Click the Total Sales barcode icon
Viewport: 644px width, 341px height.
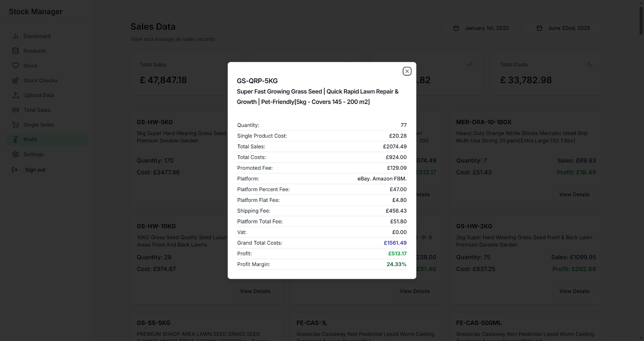16,110
